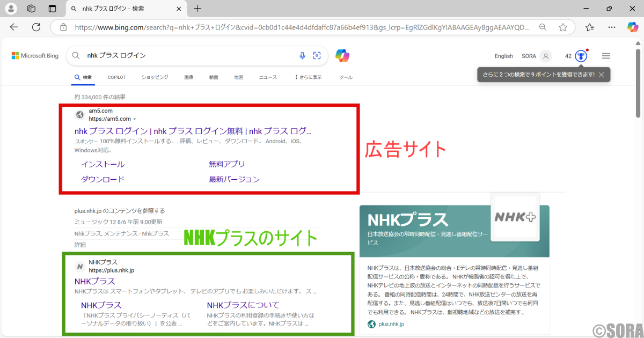
Task: Open Copilot from the Edge toolbar
Action: [x=633, y=27]
